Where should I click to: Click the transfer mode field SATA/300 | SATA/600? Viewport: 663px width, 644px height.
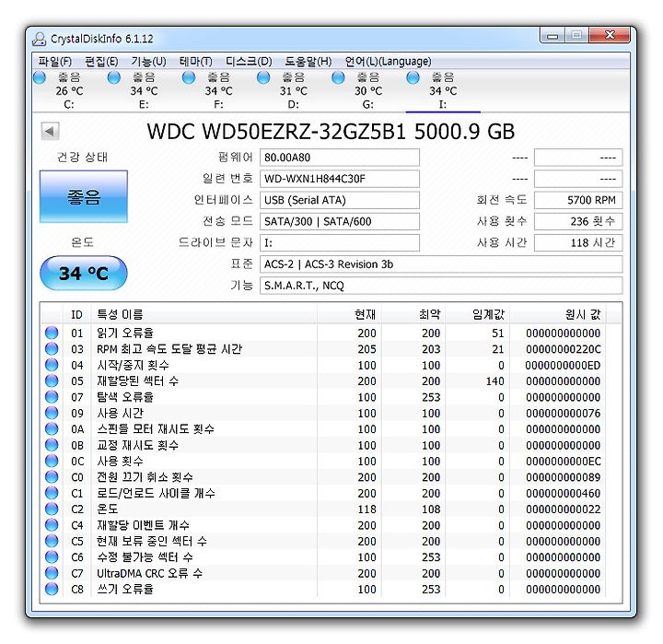pyautogui.click(x=340, y=221)
